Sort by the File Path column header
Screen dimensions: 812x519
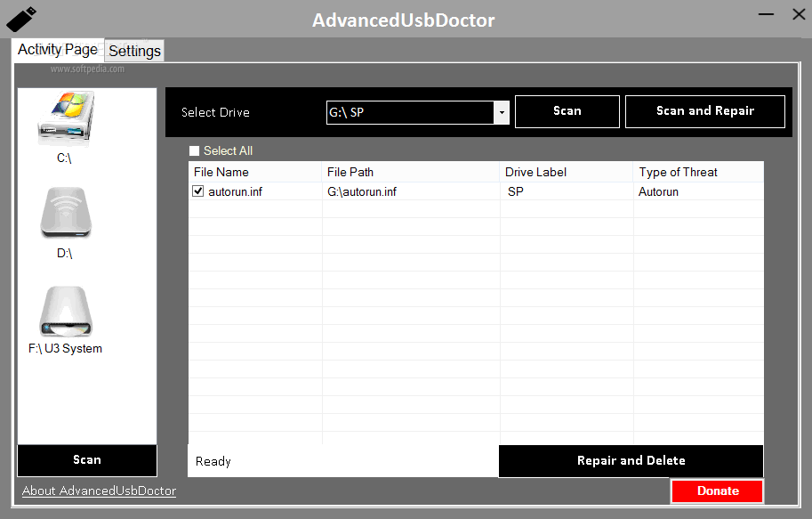click(x=411, y=172)
